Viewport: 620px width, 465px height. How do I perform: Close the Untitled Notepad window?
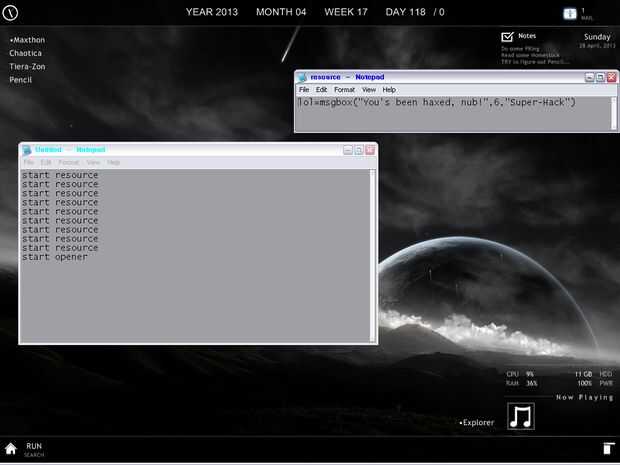point(370,150)
